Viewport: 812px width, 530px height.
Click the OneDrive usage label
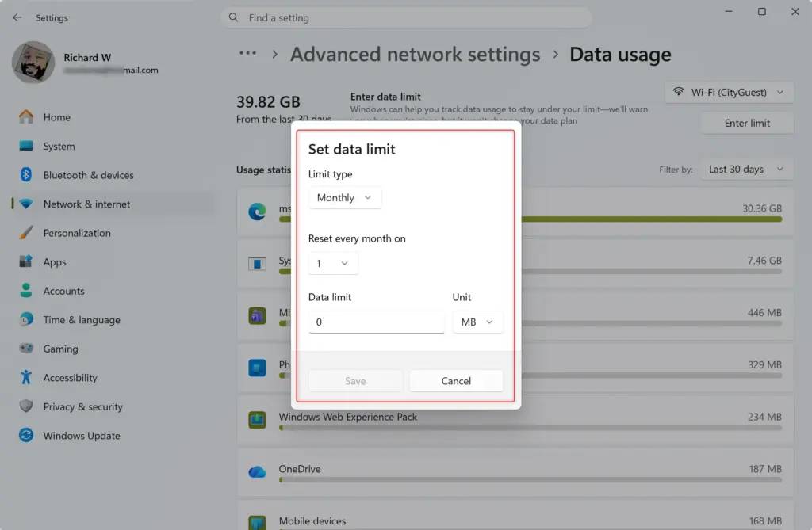click(x=299, y=469)
